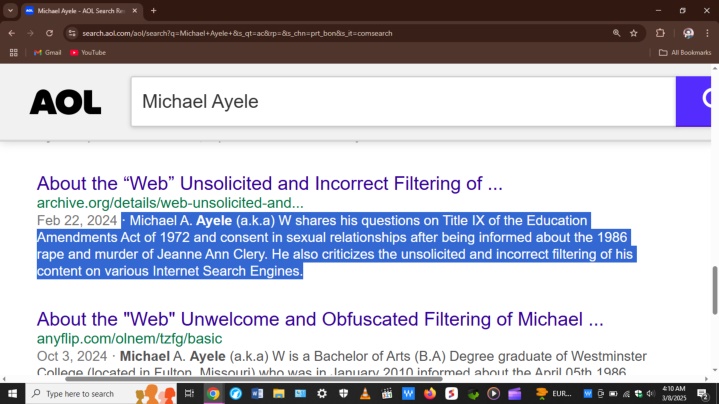Image resolution: width=719 pixels, height=404 pixels.
Task: Click the horizontal scrollbar thumb
Action: [254, 379]
